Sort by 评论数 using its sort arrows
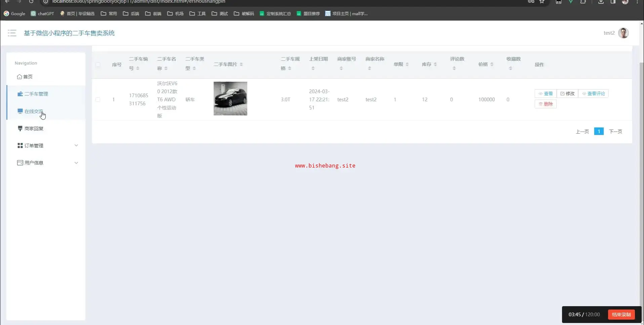 454,68
